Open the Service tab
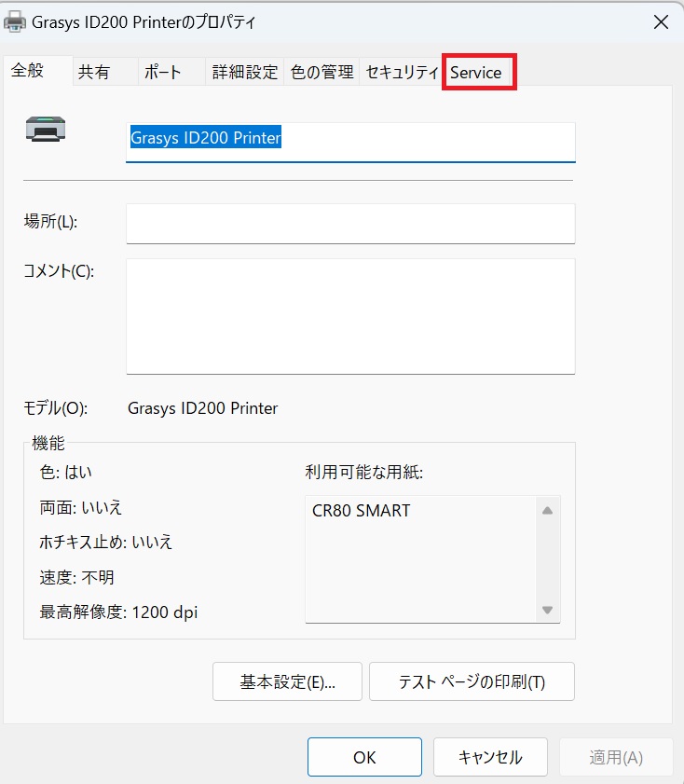This screenshot has width=684, height=784. click(x=478, y=72)
